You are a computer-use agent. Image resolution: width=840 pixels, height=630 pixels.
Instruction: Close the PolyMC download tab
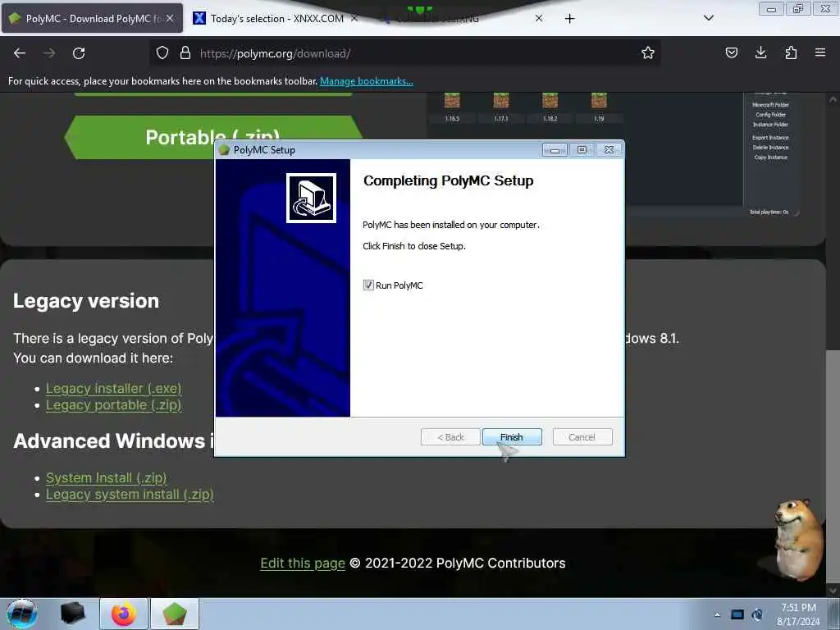[170, 18]
